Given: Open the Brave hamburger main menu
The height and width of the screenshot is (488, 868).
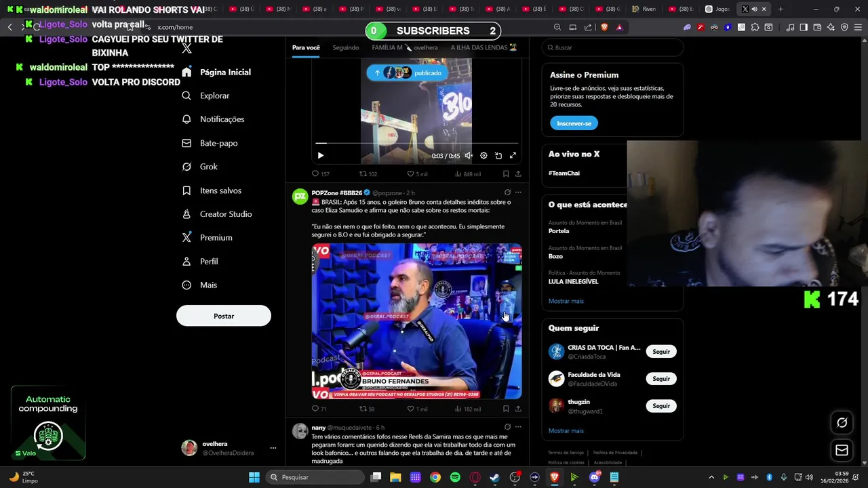Looking at the screenshot, I should (858, 27).
